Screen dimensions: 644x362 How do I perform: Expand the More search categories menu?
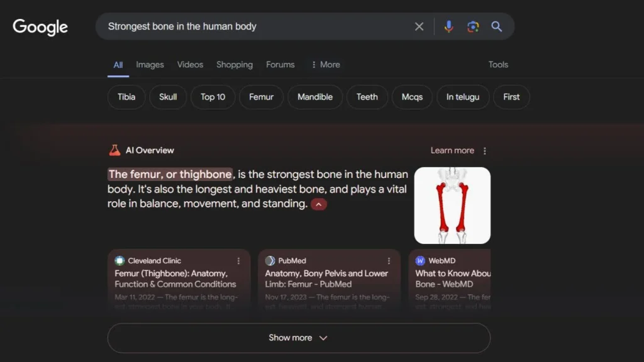pyautogui.click(x=326, y=65)
